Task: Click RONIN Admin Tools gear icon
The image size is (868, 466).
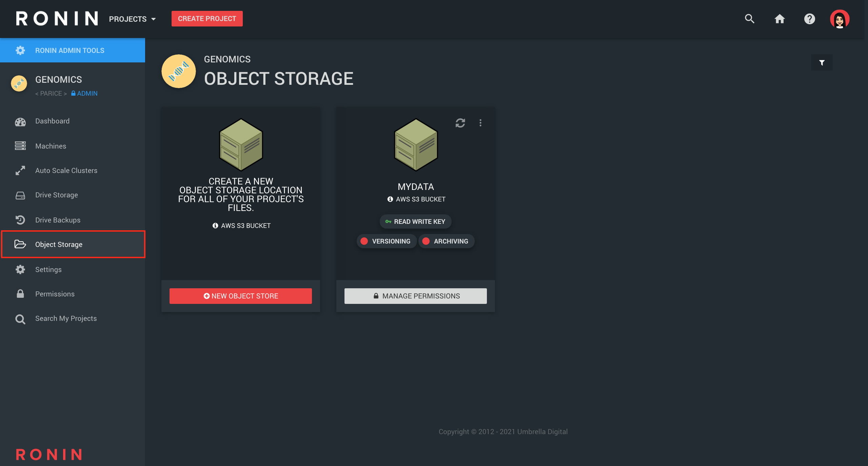Action: (x=20, y=51)
